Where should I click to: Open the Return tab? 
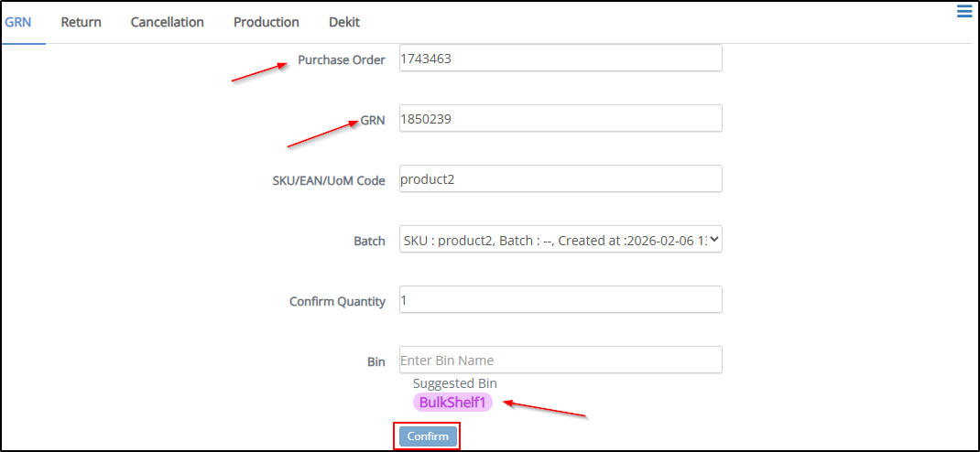pyautogui.click(x=81, y=22)
